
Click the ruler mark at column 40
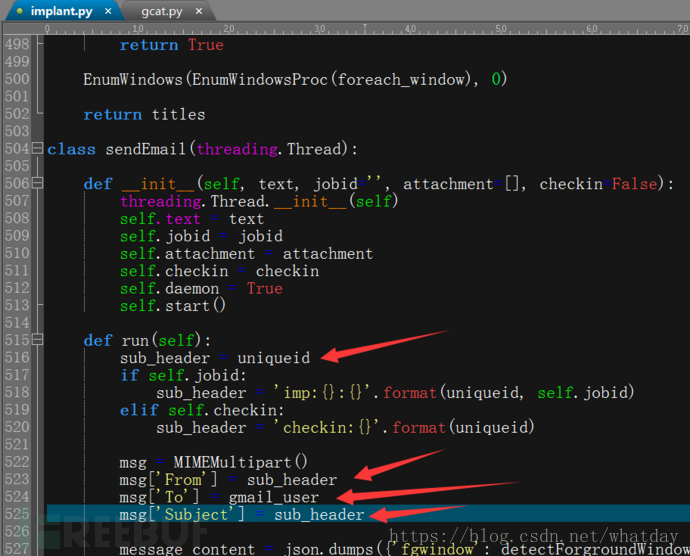pyautogui.click(x=410, y=29)
